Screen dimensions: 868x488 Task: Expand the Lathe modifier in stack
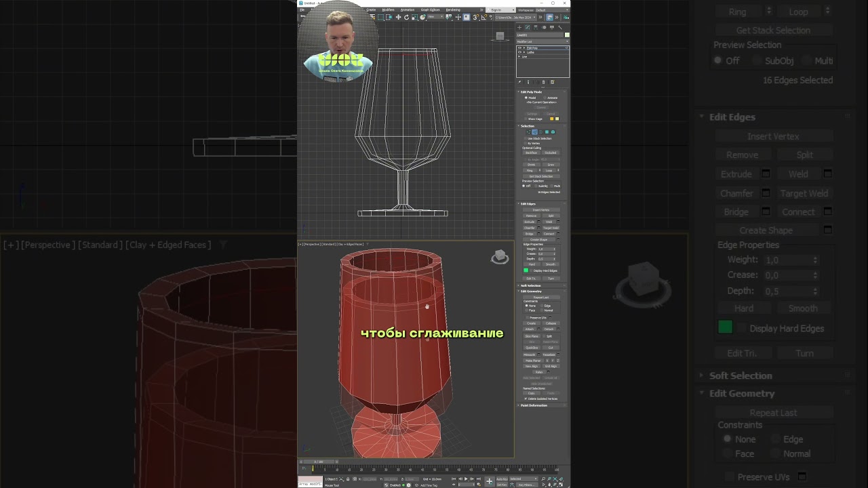click(x=524, y=52)
